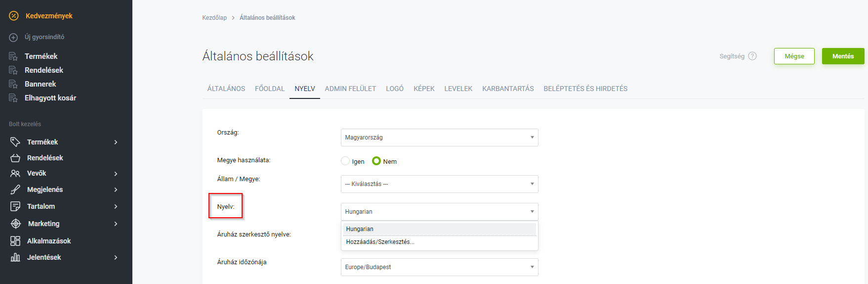Toggle the Nyelv dropdown showing Hungarian
Screen dimensions: 868x284
(x=439, y=212)
